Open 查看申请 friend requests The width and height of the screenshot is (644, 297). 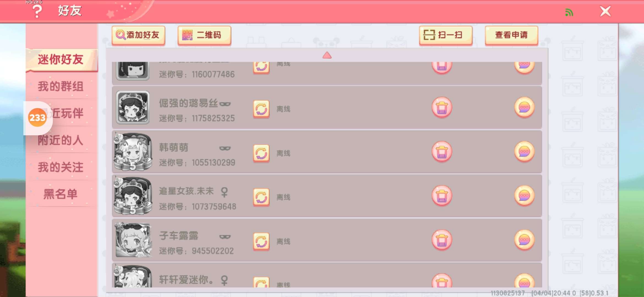(x=511, y=35)
